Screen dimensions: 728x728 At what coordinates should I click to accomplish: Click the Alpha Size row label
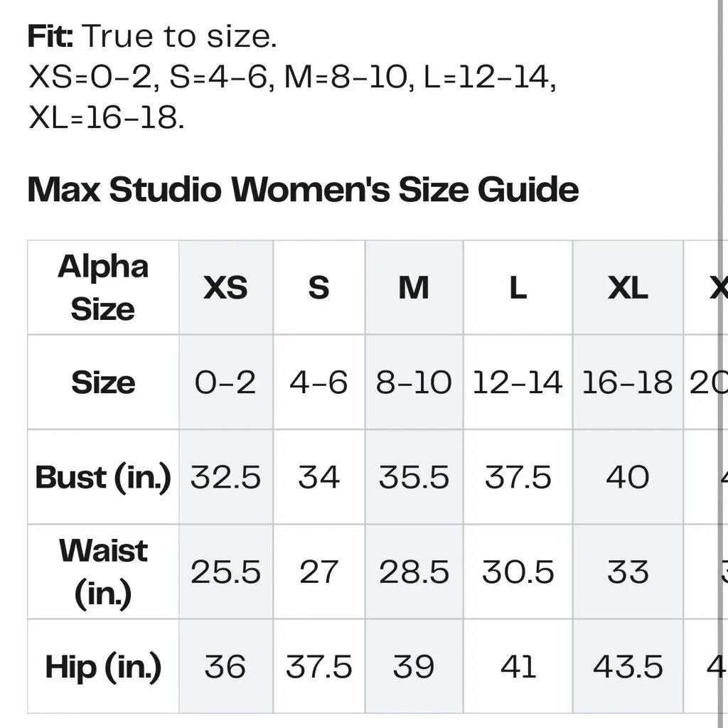pos(103,288)
